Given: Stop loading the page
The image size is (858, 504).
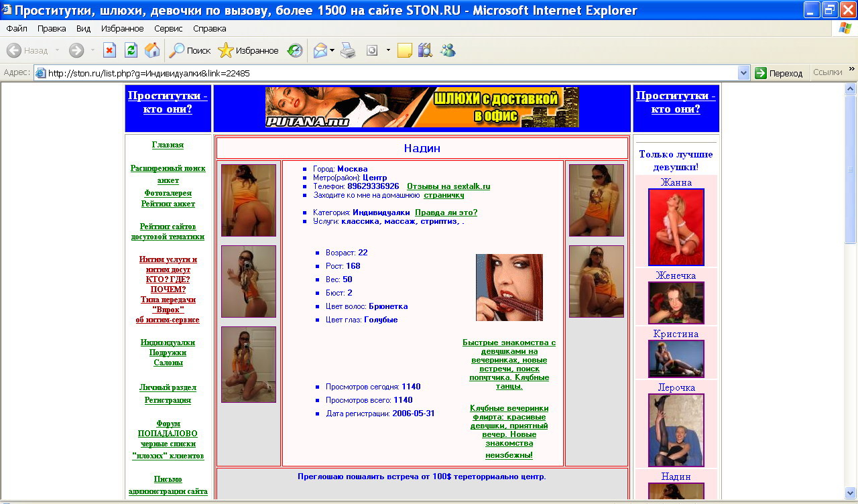Looking at the screenshot, I should tap(109, 50).
